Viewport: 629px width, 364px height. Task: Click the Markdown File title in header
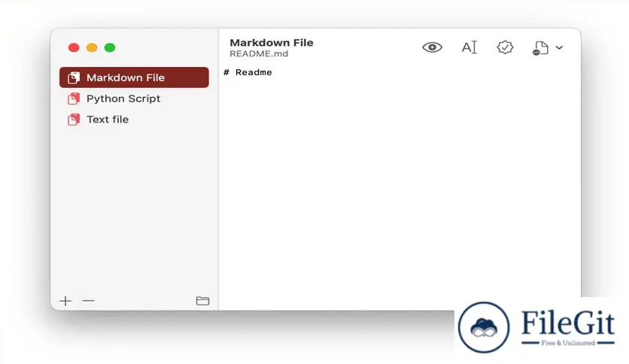[x=271, y=43]
